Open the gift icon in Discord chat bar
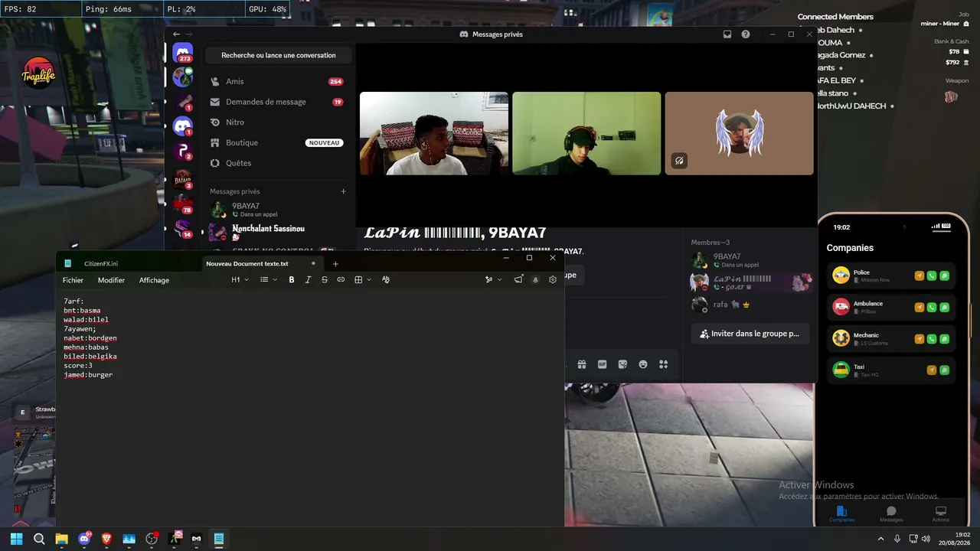Screen dimensions: 980x551 (x=582, y=364)
